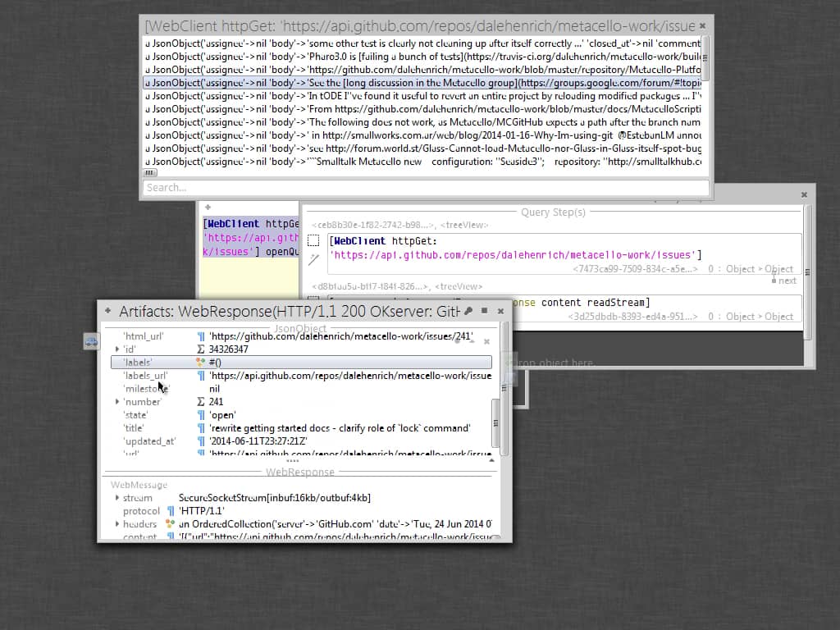
Task: Select the row 'See the [long discussion in the Metacello group]'
Action: tap(422, 83)
